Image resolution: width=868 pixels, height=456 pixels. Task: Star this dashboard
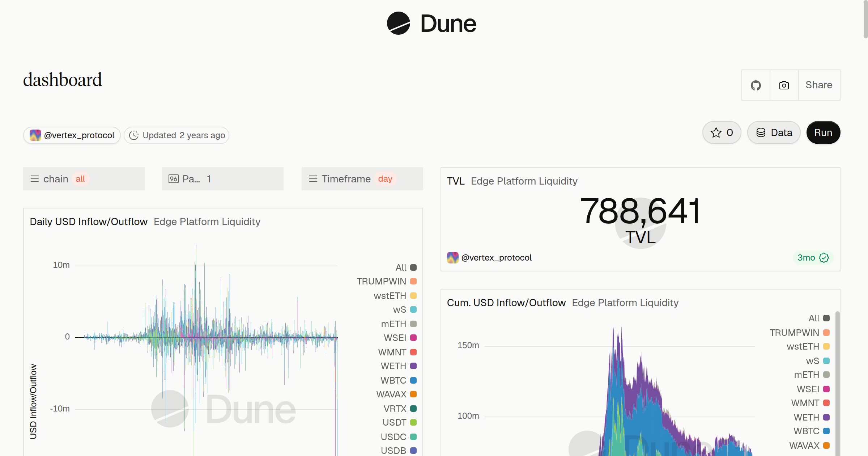[722, 132]
